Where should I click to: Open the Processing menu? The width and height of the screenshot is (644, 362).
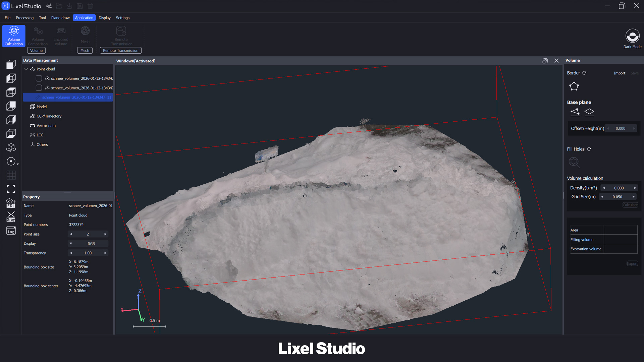click(x=24, y=18)
